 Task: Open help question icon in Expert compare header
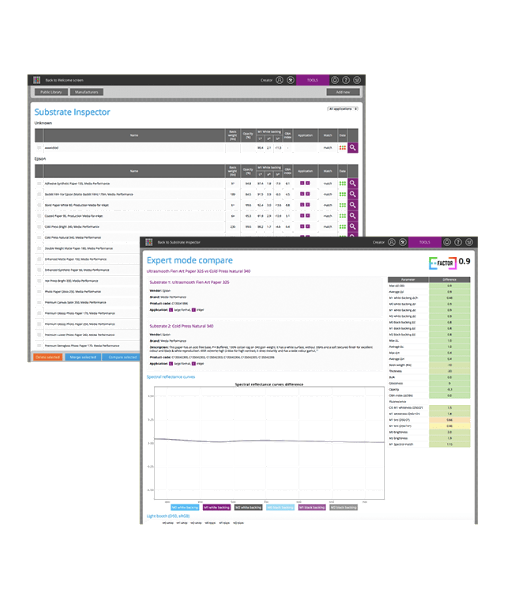click(x=458, y=242)
